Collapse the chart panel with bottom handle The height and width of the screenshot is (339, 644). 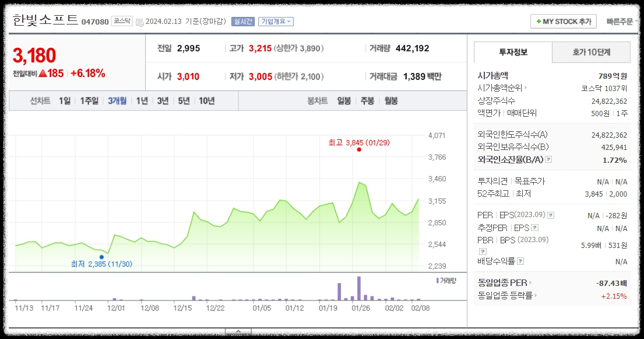[x=238, y=331]
